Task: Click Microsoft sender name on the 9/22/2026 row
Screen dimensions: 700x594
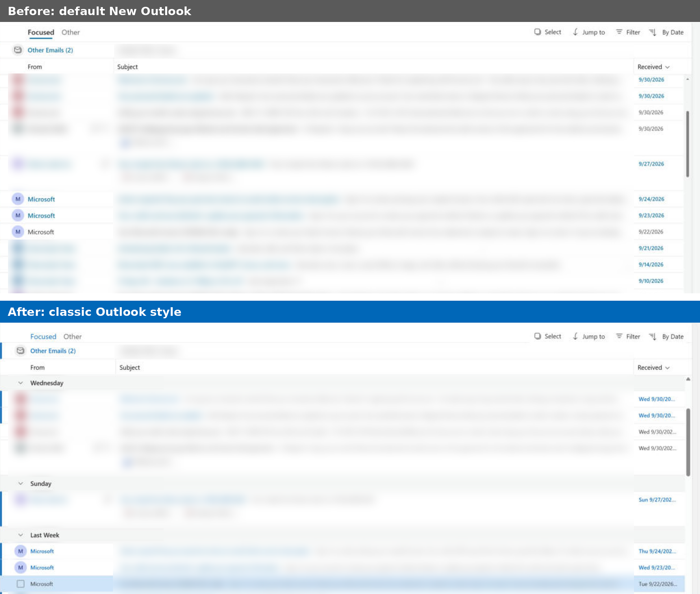Action: click(41, 232)
